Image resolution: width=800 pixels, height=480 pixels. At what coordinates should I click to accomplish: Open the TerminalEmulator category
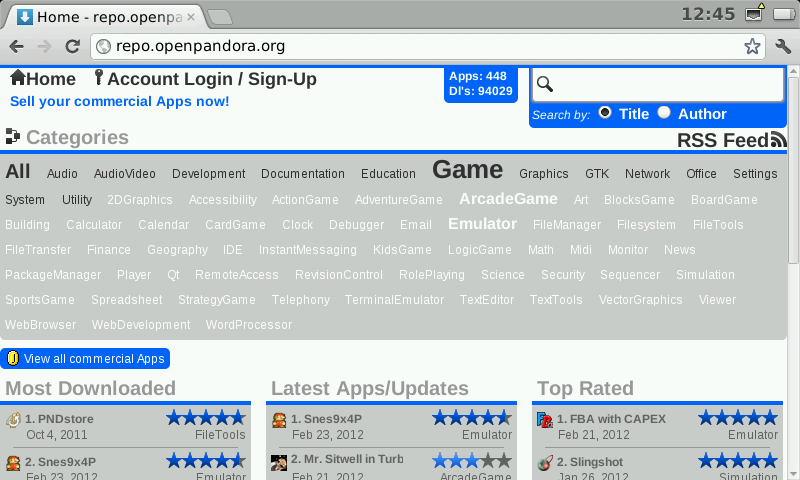tap(394, 300)
